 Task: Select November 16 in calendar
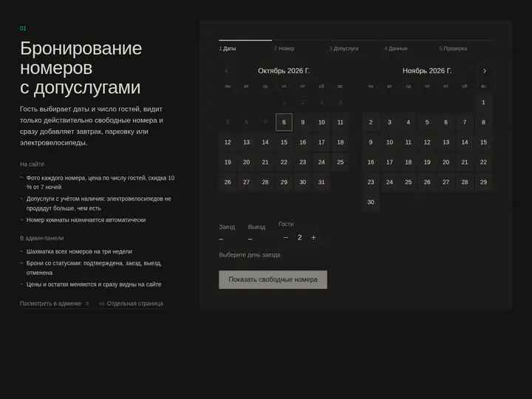pyautogui.click(x=371, y=162)
